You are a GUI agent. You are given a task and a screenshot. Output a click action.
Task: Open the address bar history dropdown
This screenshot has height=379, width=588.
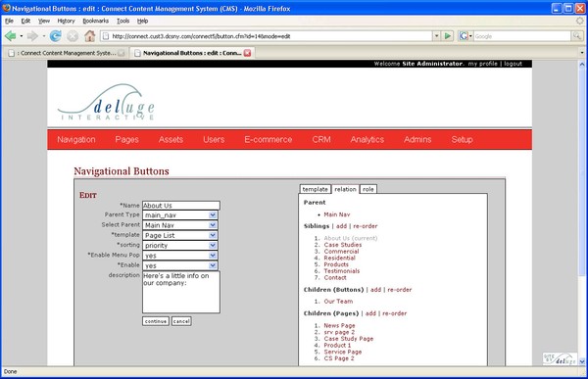click(x=436, y=36)
